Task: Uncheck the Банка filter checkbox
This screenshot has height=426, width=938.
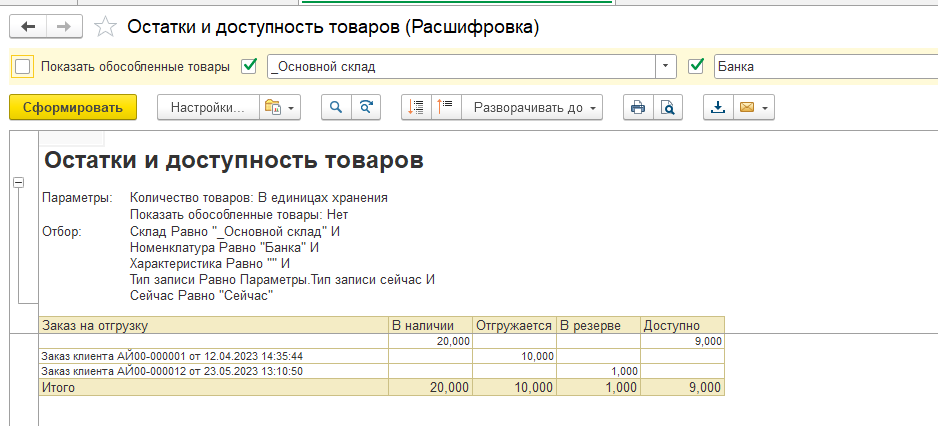Action: (x=696, y=66)
